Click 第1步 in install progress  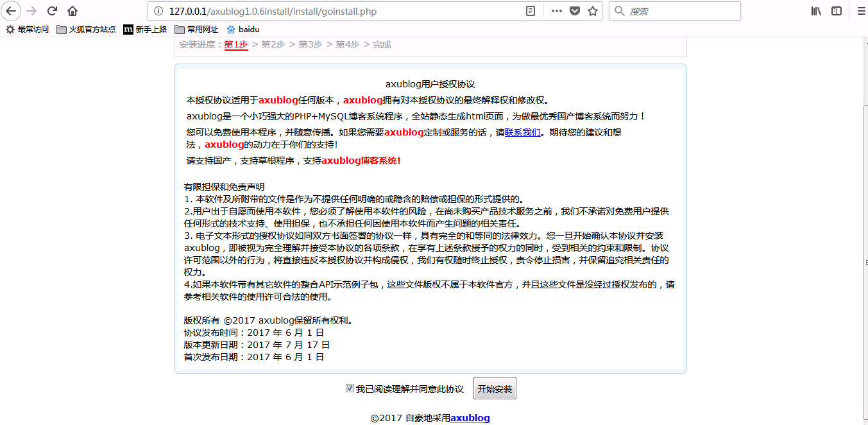point(236,44)
